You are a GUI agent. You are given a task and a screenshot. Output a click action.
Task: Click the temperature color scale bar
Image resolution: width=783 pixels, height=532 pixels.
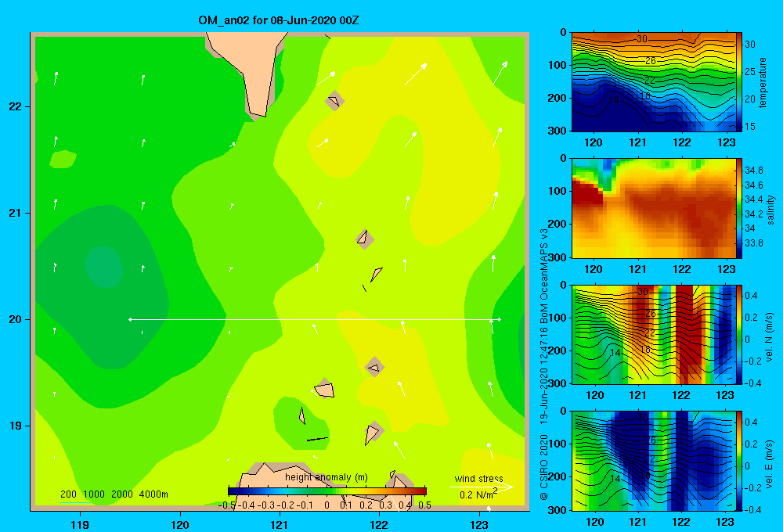tap(739, 82)
